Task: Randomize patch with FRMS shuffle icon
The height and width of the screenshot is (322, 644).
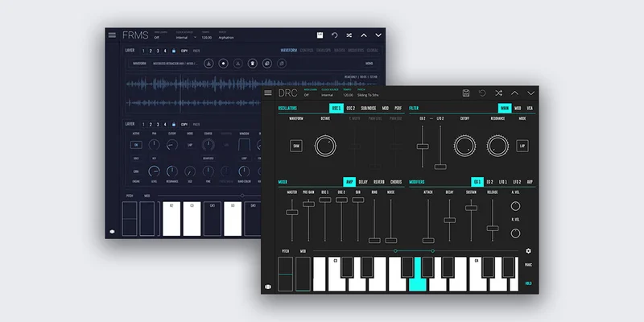Action: (x=349, y=35)
